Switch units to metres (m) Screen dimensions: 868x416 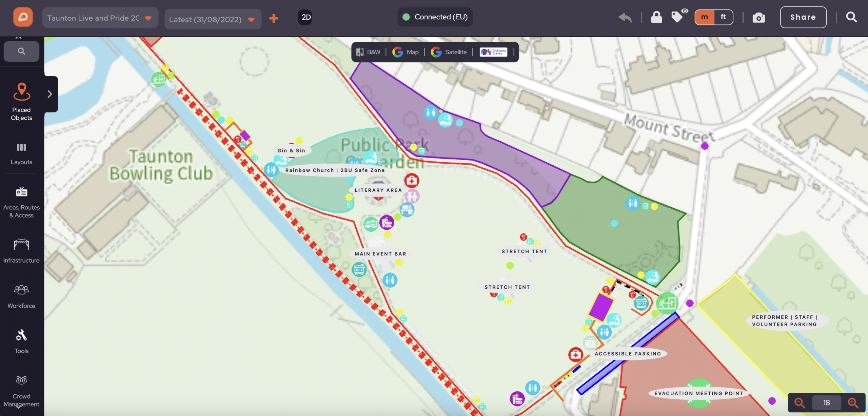click(705, 17)
